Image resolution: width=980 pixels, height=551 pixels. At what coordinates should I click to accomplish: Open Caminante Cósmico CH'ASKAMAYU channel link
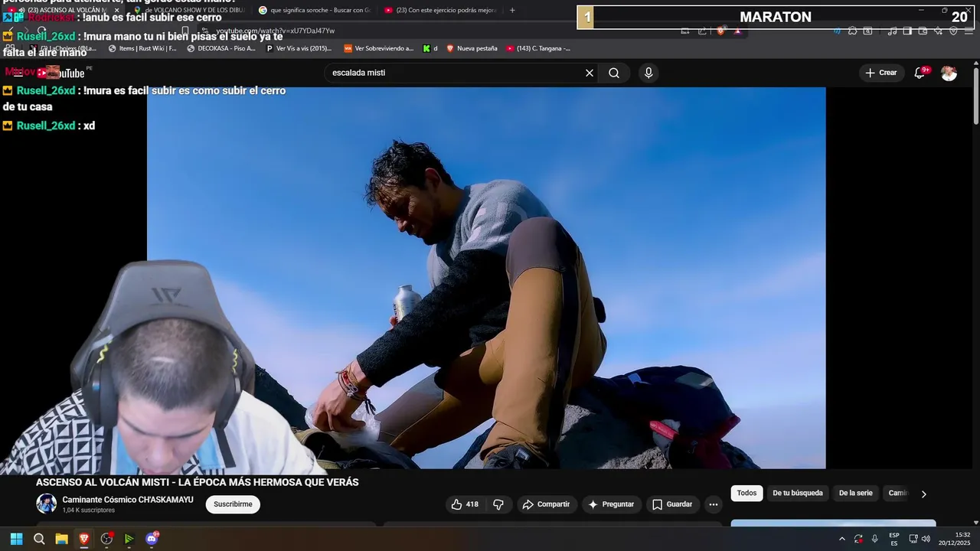click(128, 500)
